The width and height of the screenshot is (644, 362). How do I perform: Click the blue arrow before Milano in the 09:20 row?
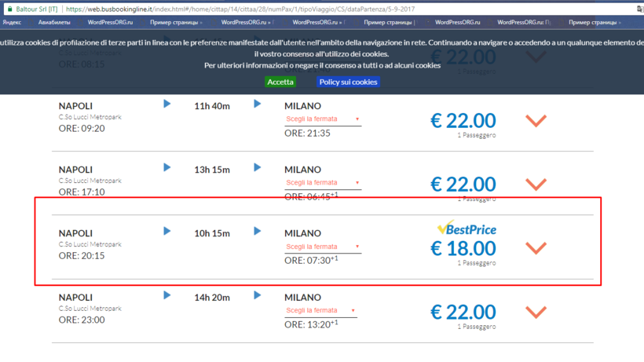[258, 103]
